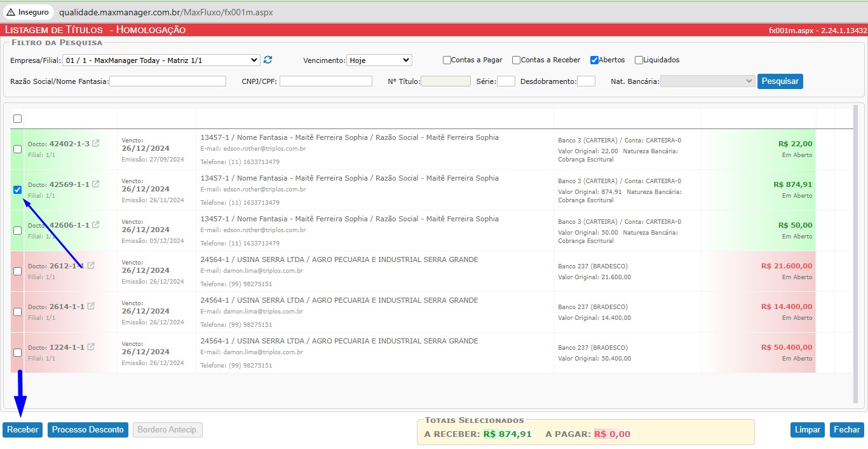Open the Empresa/Filial dropdown

coord(161,60)
